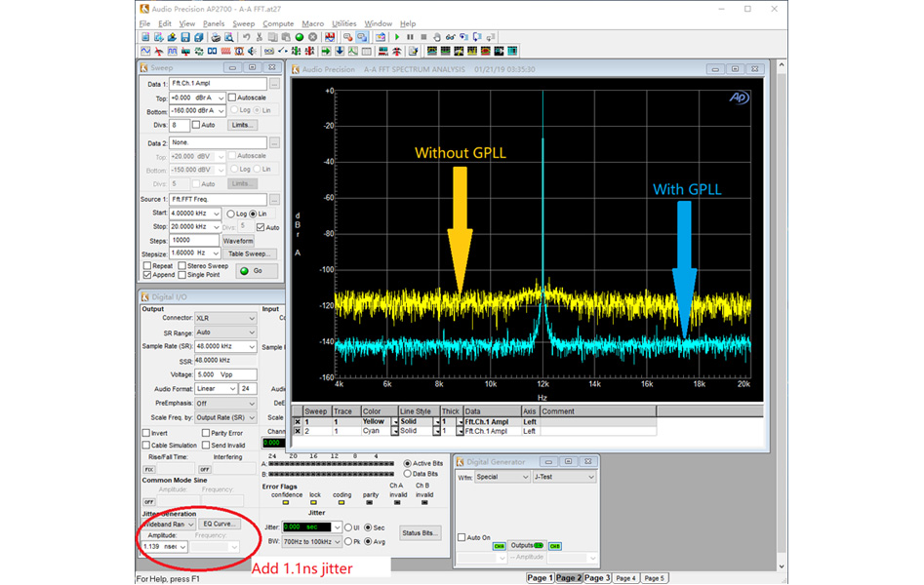Open the Wfm Special dropdown in Digital Generator

click(502, 477)
